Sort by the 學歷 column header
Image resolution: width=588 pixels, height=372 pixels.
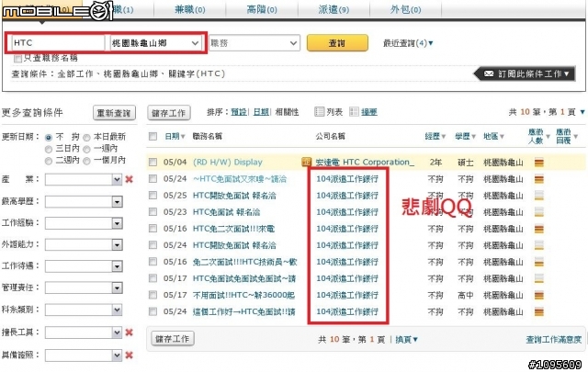click(466, 136)
